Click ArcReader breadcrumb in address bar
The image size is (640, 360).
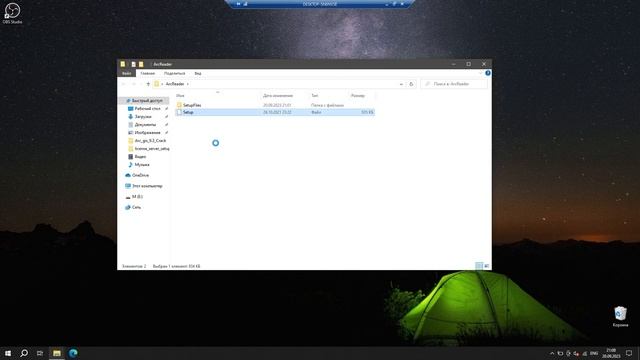(175, 84)
